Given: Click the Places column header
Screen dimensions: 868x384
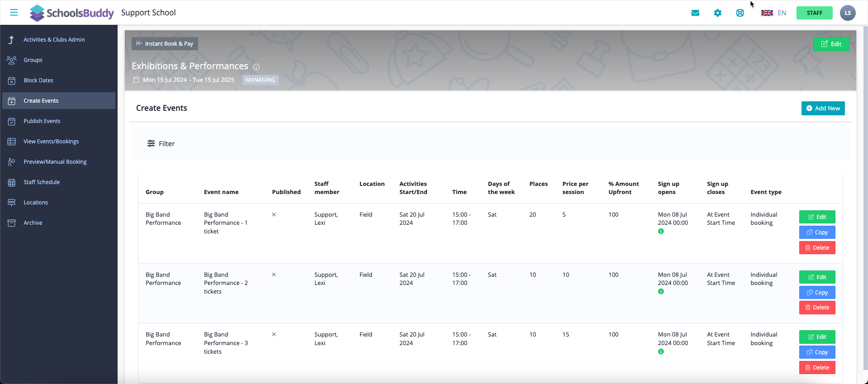Looking at the screenshot, I should click(538, 184).
